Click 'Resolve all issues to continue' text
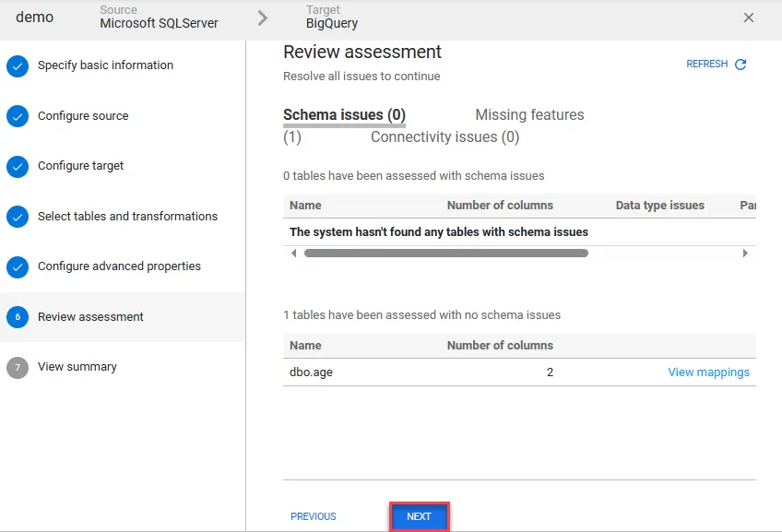 point(361,77)
